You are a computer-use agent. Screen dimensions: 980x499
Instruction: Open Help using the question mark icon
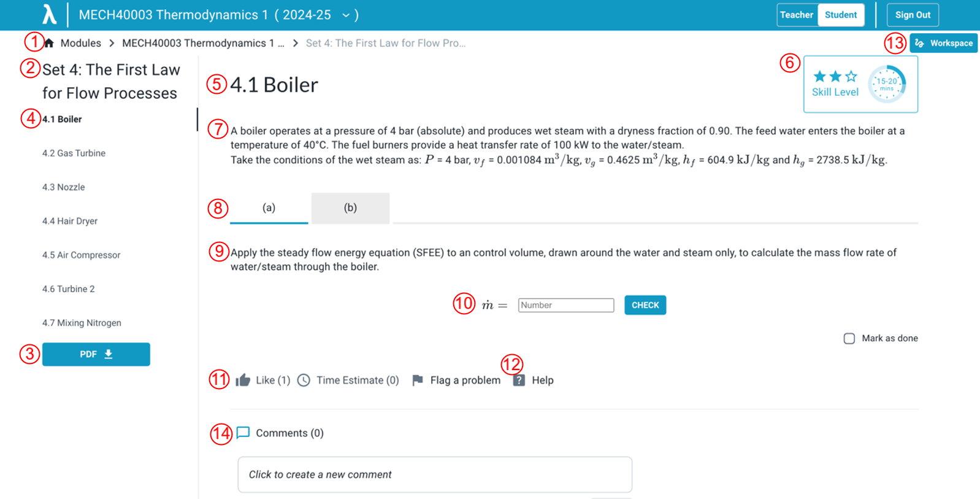tap(519, 380)
